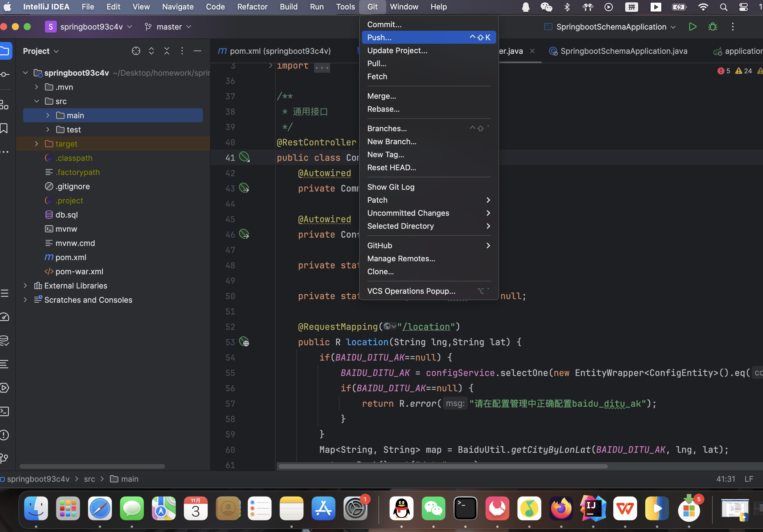Click web endpoint gutter icon line 53
The image size is (763, 532).
point(244,342)
